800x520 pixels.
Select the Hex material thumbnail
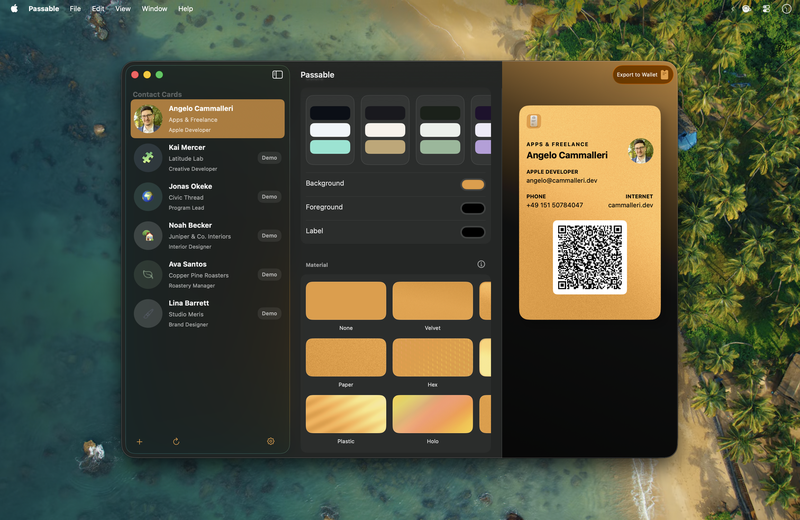tap(433, 357)
